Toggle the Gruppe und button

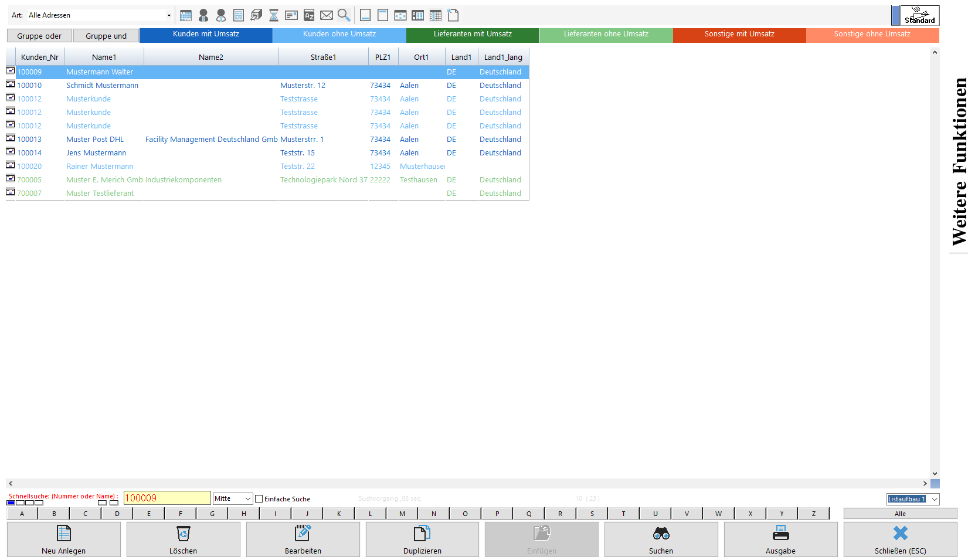click(106, 36)
